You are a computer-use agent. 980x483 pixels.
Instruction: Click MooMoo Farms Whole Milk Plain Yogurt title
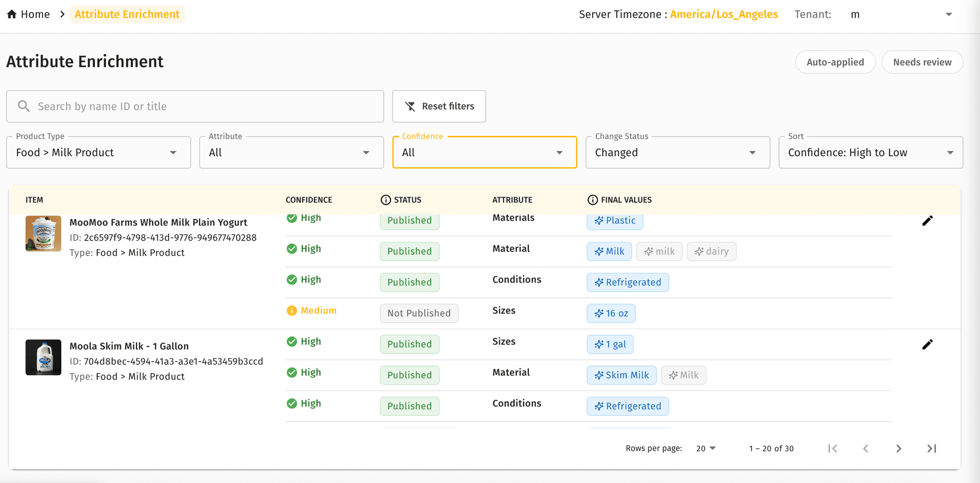tap(158, 222)
